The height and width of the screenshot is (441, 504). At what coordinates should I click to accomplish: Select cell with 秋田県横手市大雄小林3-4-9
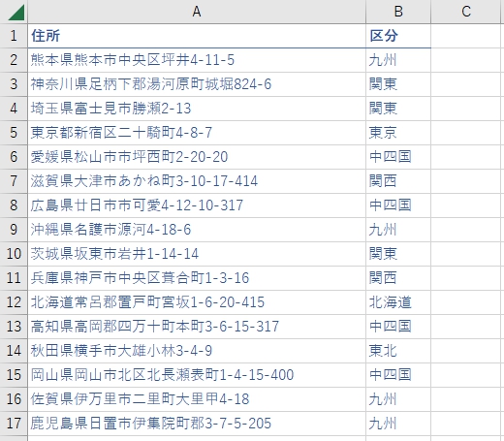[197, 351]
